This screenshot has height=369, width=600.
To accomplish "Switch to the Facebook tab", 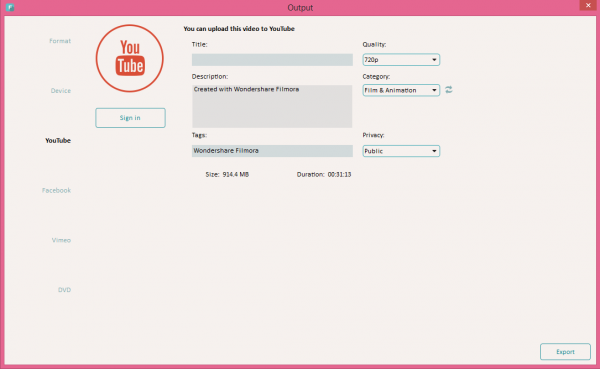I will (57, 190).
